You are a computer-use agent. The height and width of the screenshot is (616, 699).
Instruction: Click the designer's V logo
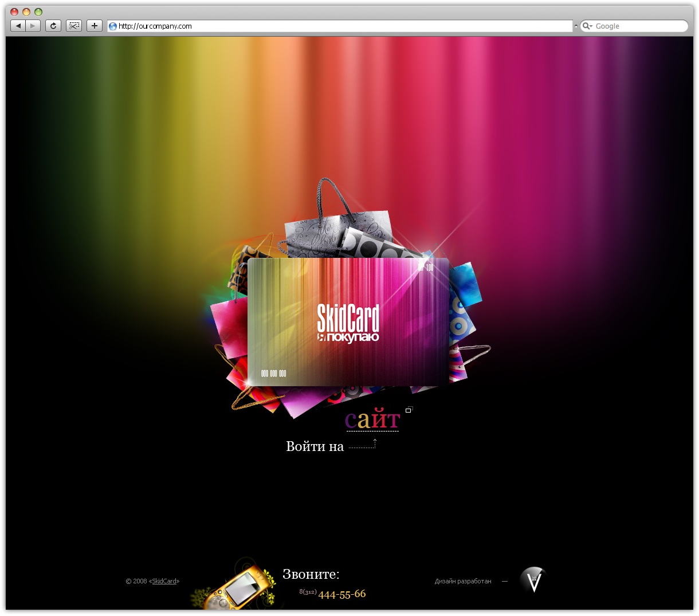(533, 580)
